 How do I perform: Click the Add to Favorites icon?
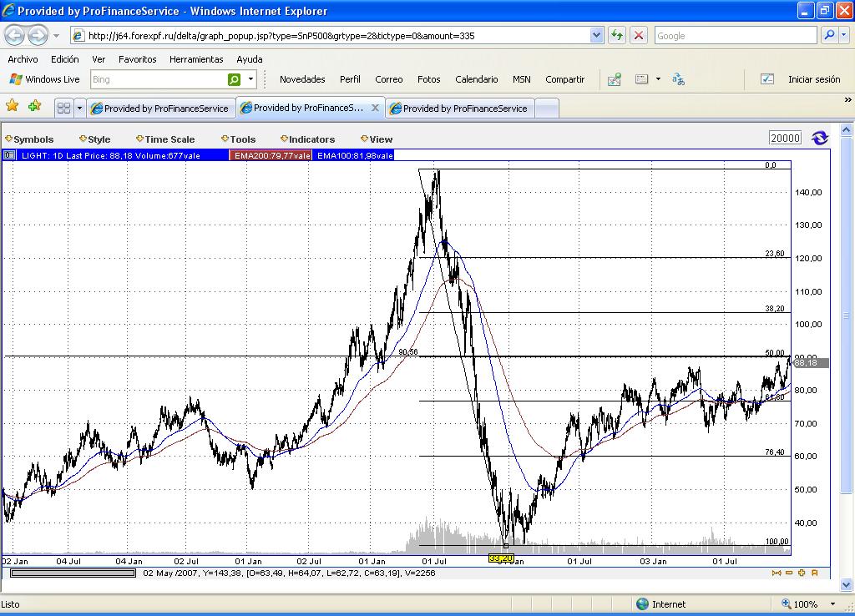[x=34, y=106]
